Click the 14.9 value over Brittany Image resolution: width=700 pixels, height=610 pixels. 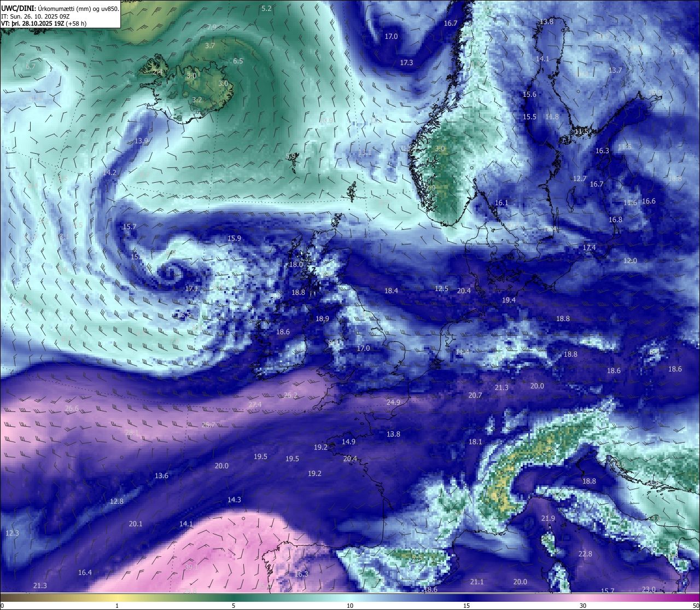(x=348, y=442)
